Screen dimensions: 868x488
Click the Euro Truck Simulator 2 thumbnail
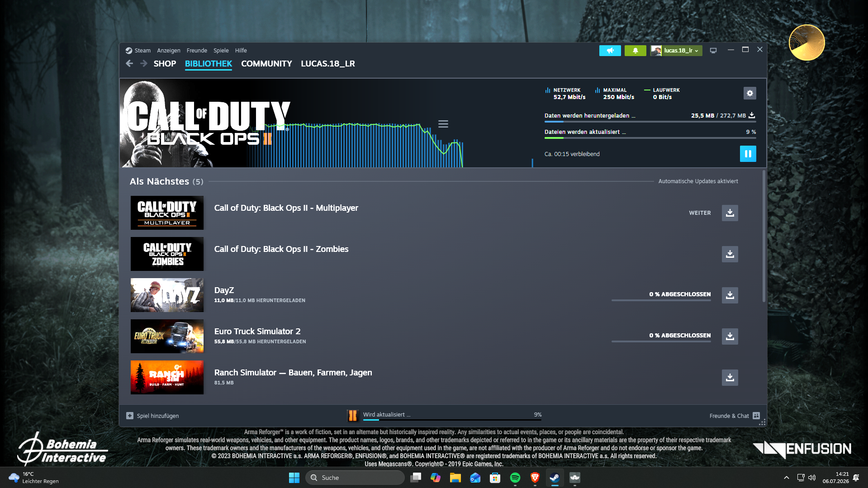pos(167,336)
